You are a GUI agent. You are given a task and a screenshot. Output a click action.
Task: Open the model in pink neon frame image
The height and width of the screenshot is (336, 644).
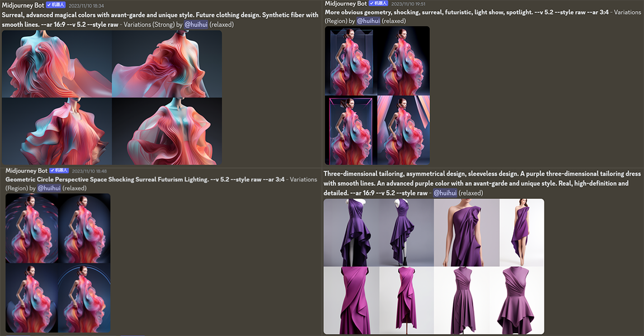pos(351,131)
